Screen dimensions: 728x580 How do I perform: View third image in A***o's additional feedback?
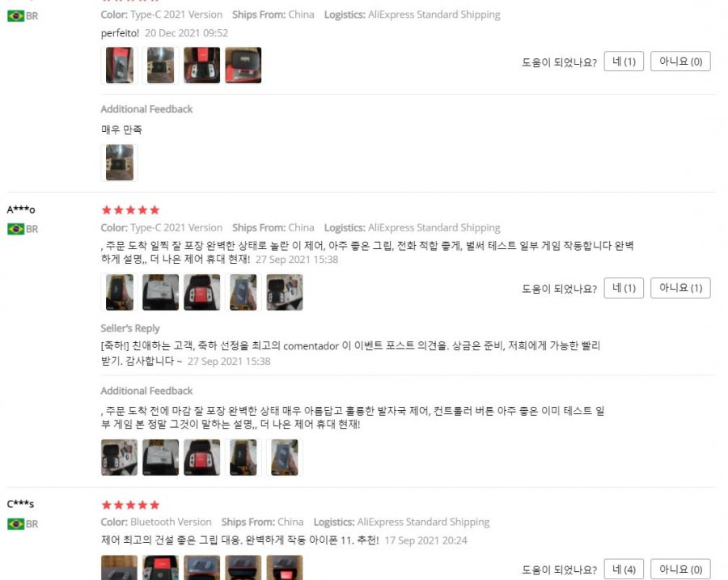(202, 457)
